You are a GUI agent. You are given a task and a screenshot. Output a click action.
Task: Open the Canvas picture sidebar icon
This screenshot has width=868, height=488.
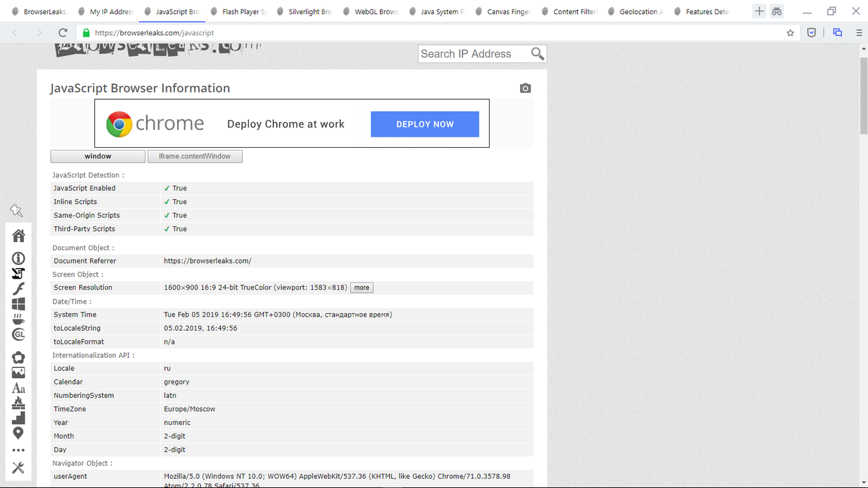(x=18, y=373)
